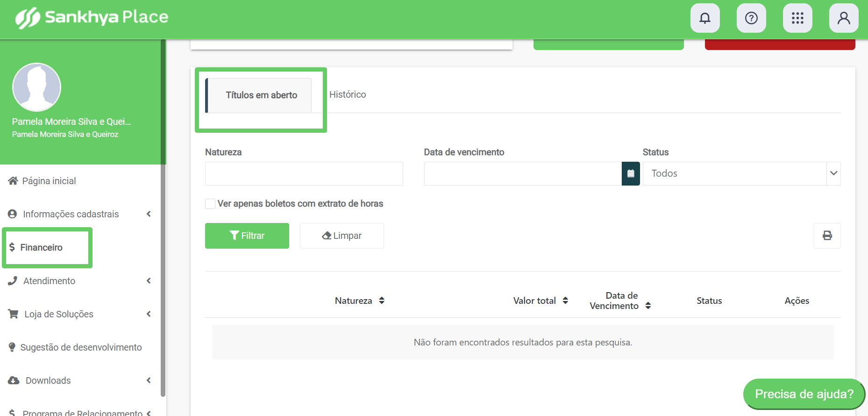Open the user account icon

tap(843, 18)
